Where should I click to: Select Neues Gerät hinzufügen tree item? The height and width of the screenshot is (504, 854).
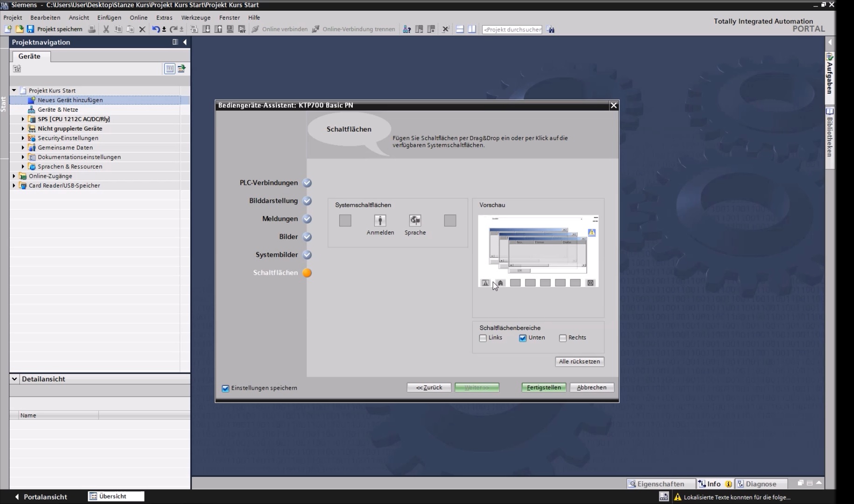[70, 100]
